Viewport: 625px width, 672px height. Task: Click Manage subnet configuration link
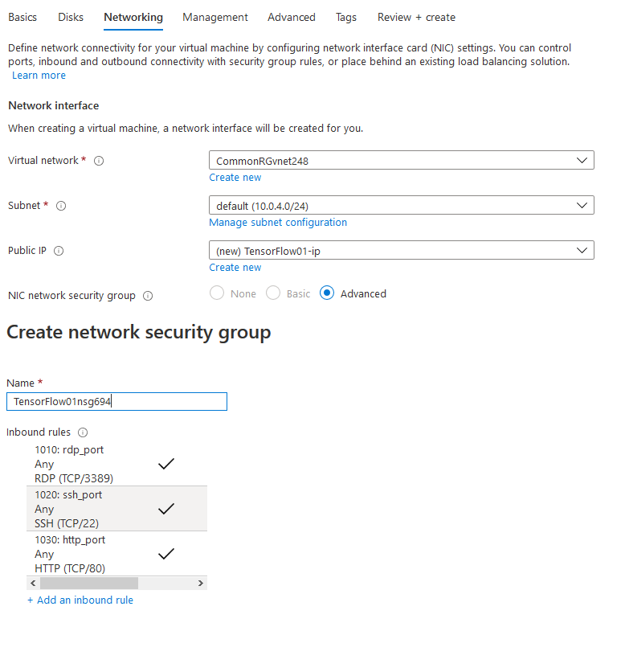click(278, 223)
